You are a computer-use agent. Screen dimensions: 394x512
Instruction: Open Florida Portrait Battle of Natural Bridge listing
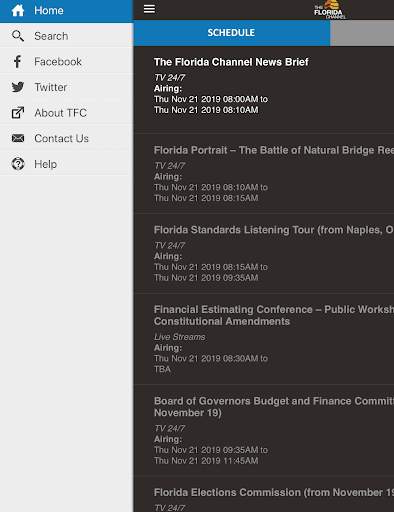(x=264, y=173)
